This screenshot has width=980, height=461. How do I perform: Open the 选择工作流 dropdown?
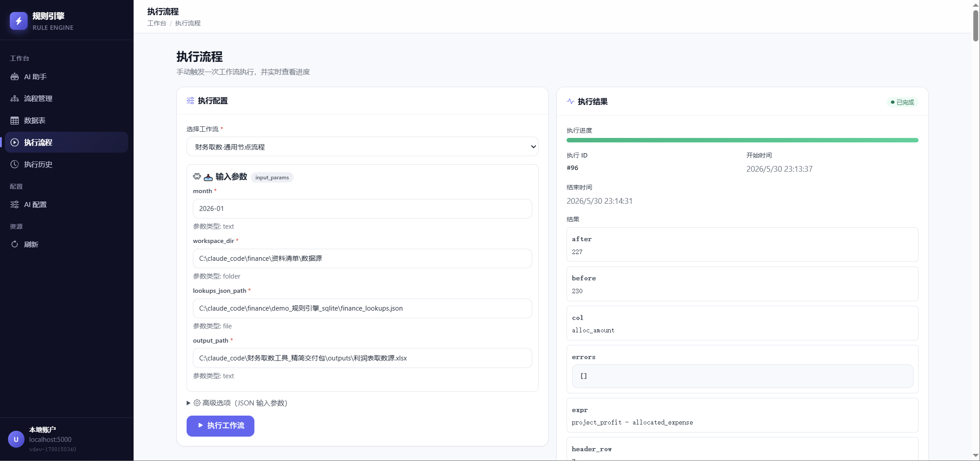pyautogui.click(x=363, y=147)
